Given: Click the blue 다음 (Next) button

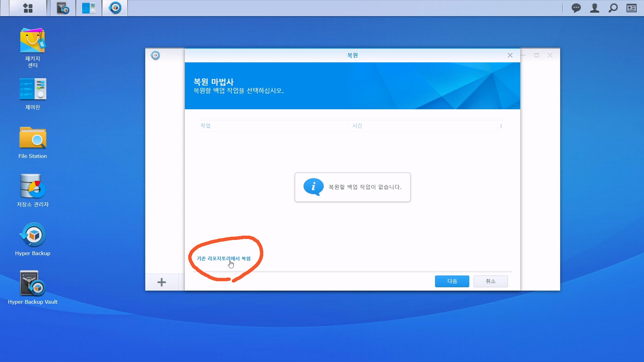Looking at the screenshot, I should [452, 281].
